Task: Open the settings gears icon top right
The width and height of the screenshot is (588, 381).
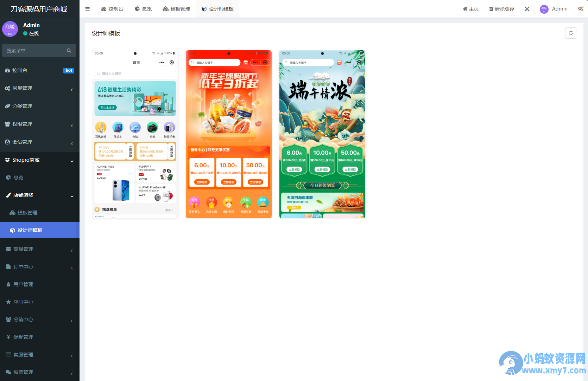Action: 580,9
